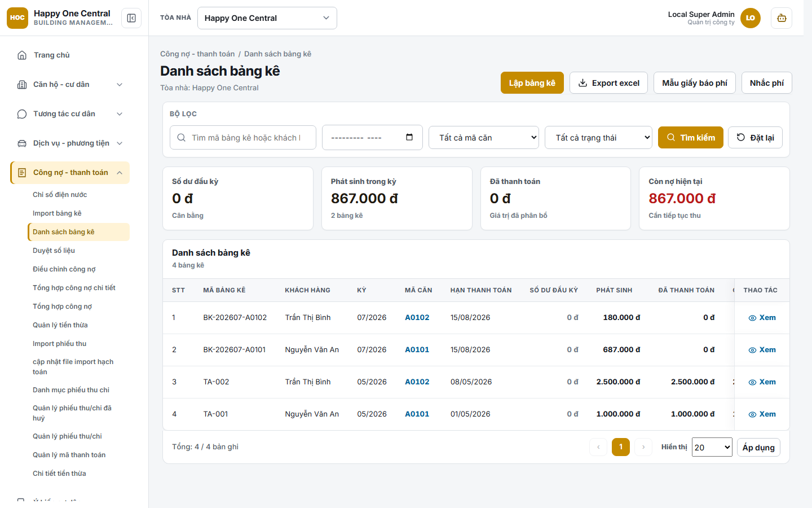Click the Dịch vụ - phương tiện car icon
This screenshot has height=508, width=812.
22,143
